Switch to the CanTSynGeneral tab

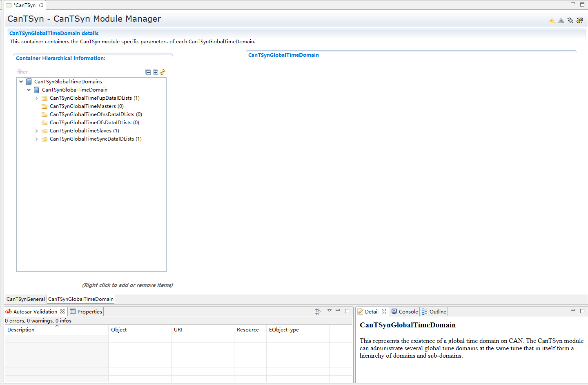coord(26,299)
